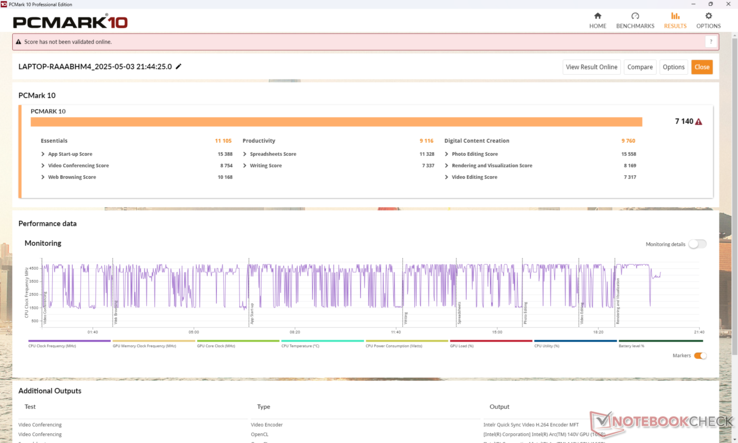This screenshot has height=443, width=738.
Task: Click the red warning triangle beside 7 140 score
Action: [x=698, y=122]
